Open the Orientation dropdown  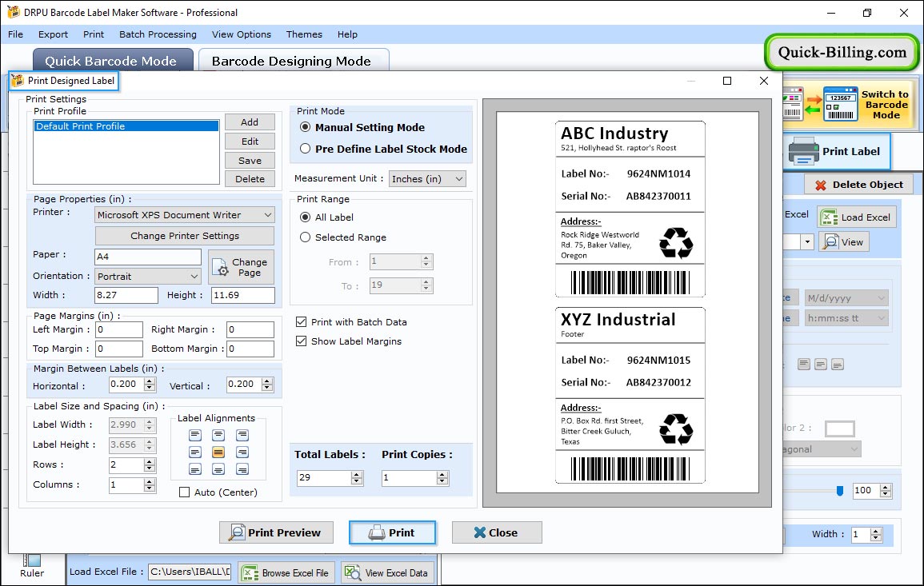click(x=194, y=277)
